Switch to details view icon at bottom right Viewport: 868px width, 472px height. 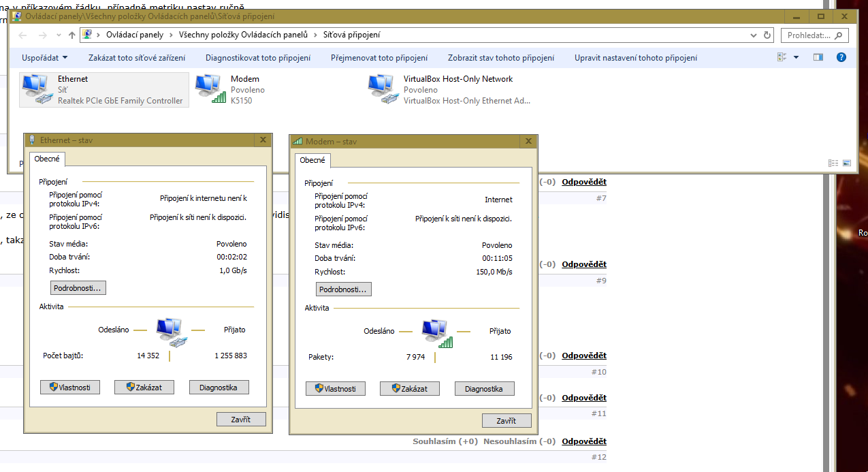(833, 163)
